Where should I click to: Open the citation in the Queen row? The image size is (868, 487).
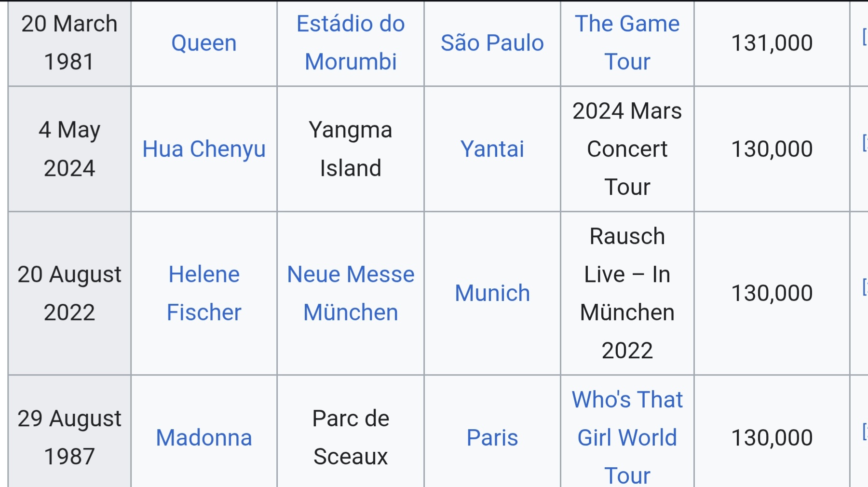[865, 37]
